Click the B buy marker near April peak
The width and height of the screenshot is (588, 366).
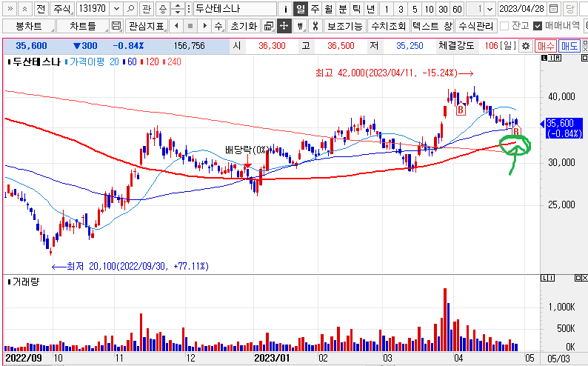click(x=461, y=109)
